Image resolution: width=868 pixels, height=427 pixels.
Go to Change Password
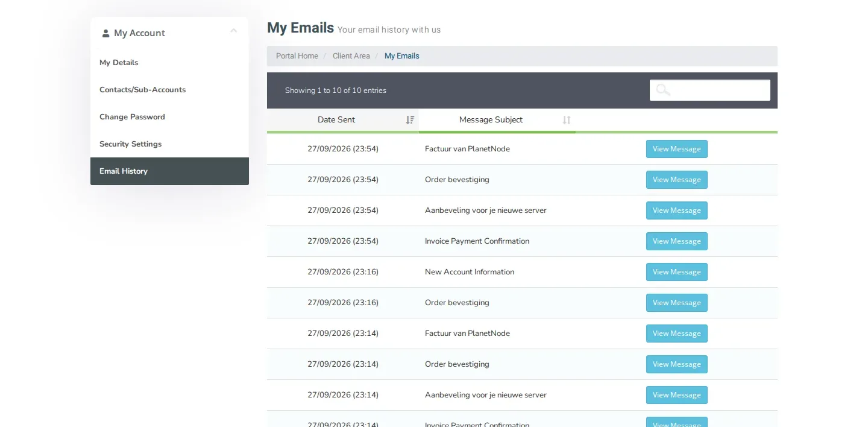coord(169,117)
